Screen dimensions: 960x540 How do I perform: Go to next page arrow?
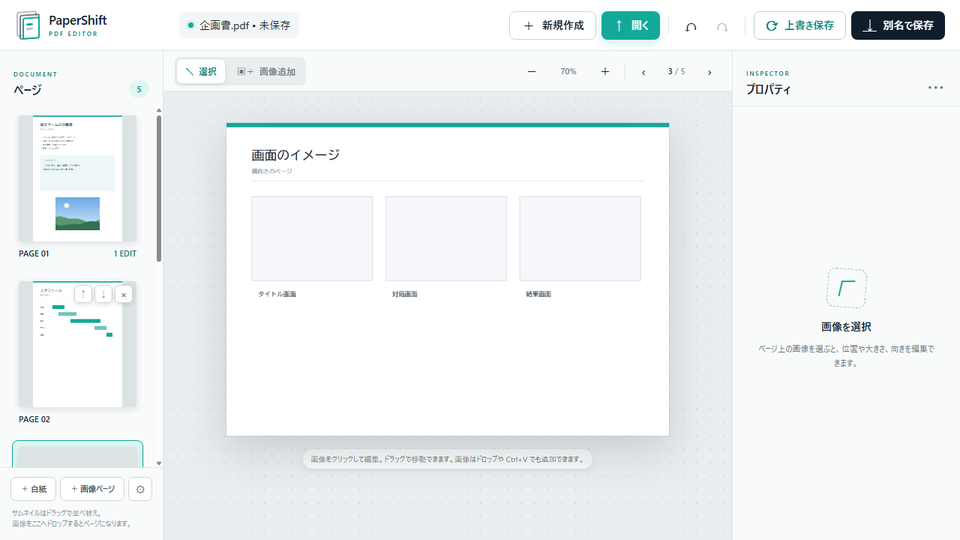pos(710,72)
